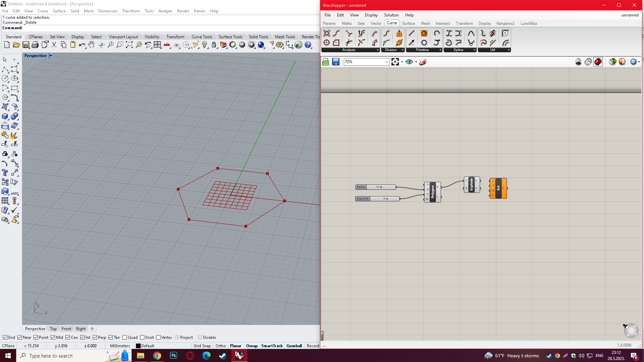The image size is (644, 362).
Task: Click the gear Options icon in Rhino
Action: [280, 45]
